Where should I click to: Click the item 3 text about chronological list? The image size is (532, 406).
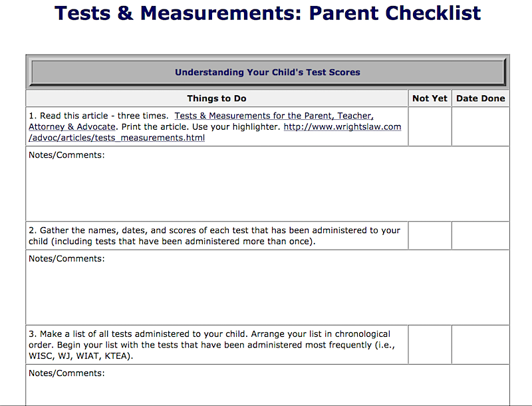(x=211, y=345)
